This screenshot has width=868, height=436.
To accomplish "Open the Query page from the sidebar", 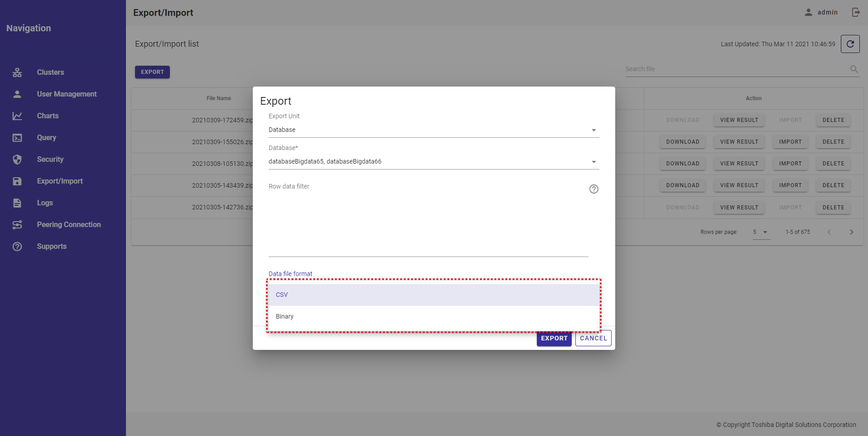I will click(x=47, y=137).
